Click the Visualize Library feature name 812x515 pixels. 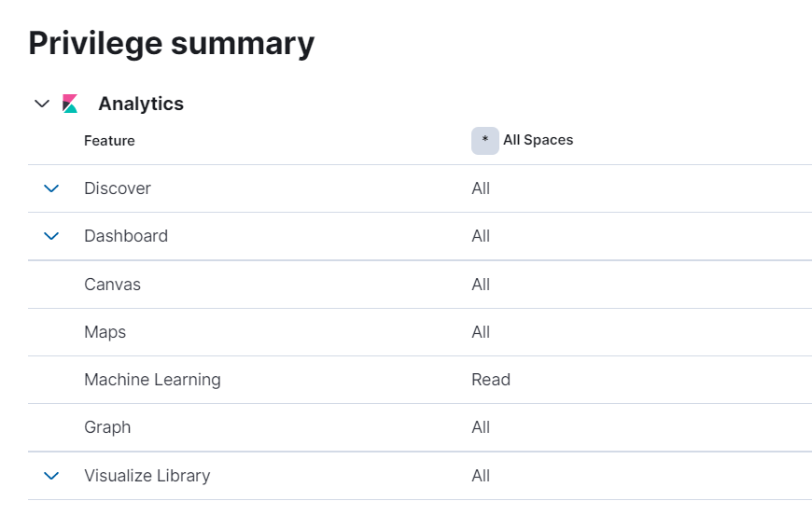[x=147, y=476]
